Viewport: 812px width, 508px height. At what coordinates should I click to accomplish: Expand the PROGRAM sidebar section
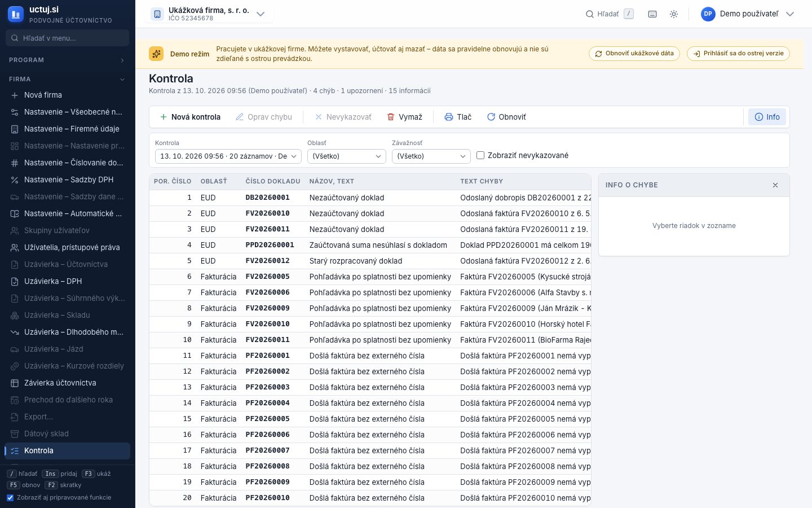[67, 60]
